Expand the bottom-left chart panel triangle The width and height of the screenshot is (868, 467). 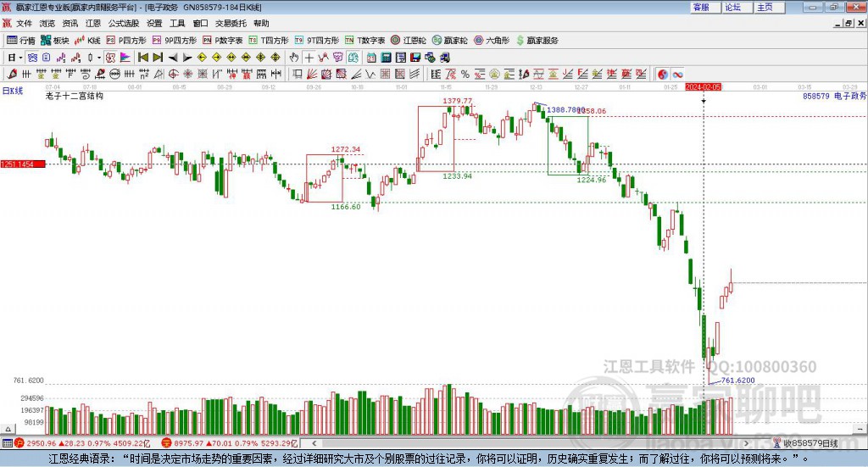(x=8, y=429)
